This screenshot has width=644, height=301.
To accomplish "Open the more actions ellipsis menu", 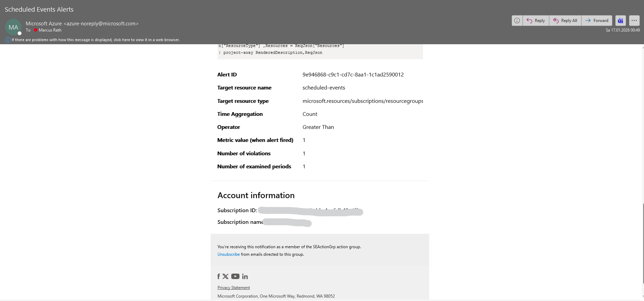I will pos(634,21).
